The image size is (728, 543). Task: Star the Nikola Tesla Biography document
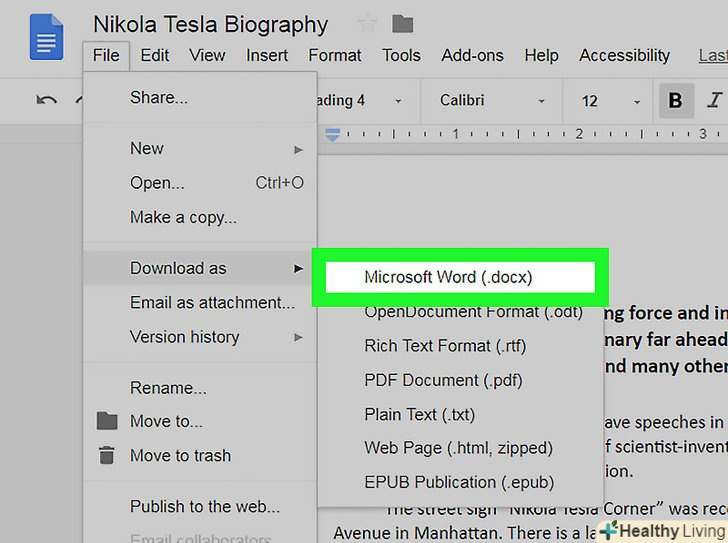[x=368, y=23]
